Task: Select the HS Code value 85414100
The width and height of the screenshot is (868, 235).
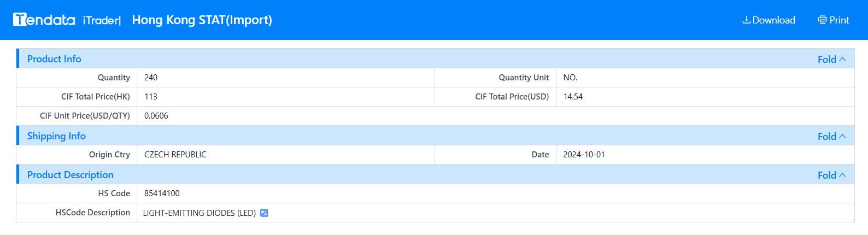Action: 162,193
